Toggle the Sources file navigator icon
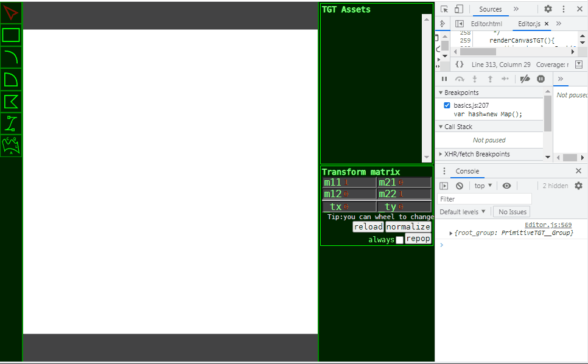Viewport: 588px width, 364px height. click(x=460, y=24)
